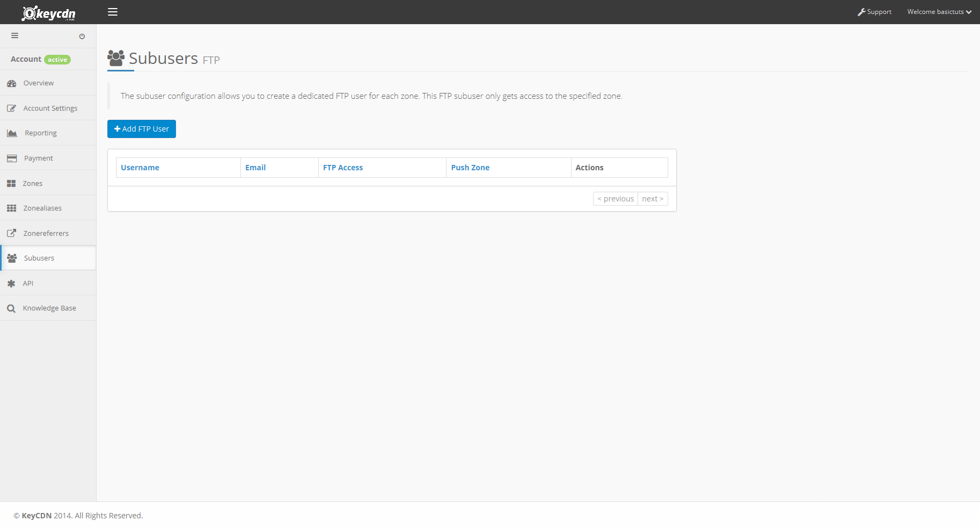Open the Zonereferrers menu item
The width and height of the screenshot is (980, 528).
(46, 234)
